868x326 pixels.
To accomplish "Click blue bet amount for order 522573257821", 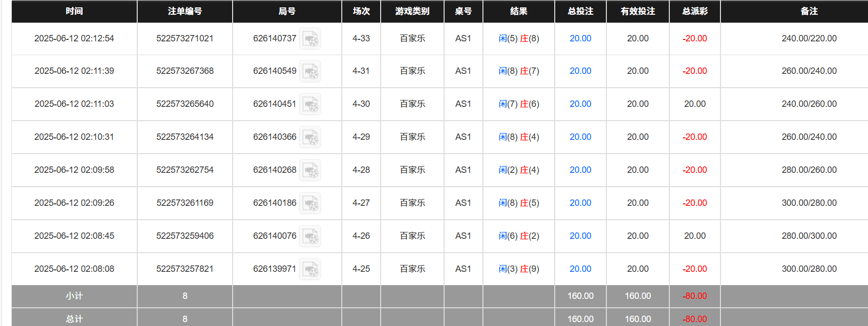I will click(x=580, y=269).
